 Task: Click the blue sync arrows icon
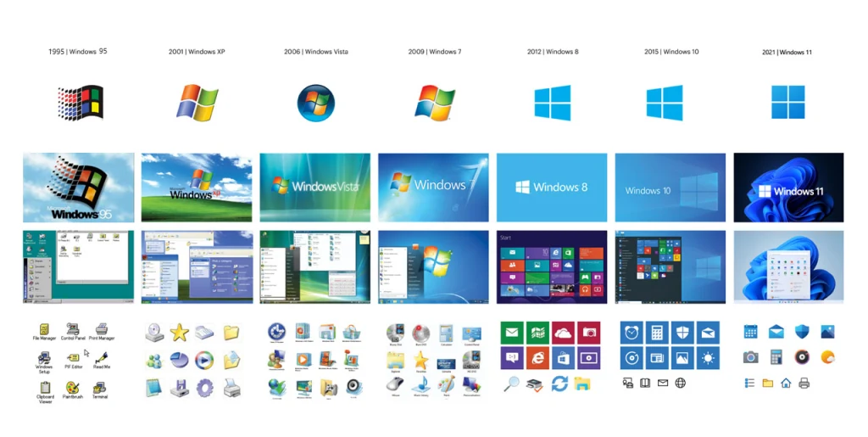tap(559, 384)
